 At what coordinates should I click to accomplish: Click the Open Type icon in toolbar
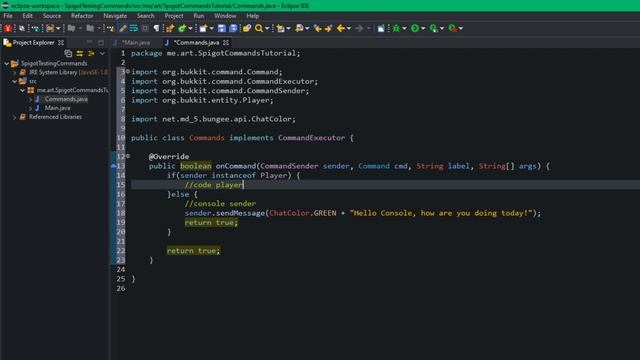click(247, 28)
